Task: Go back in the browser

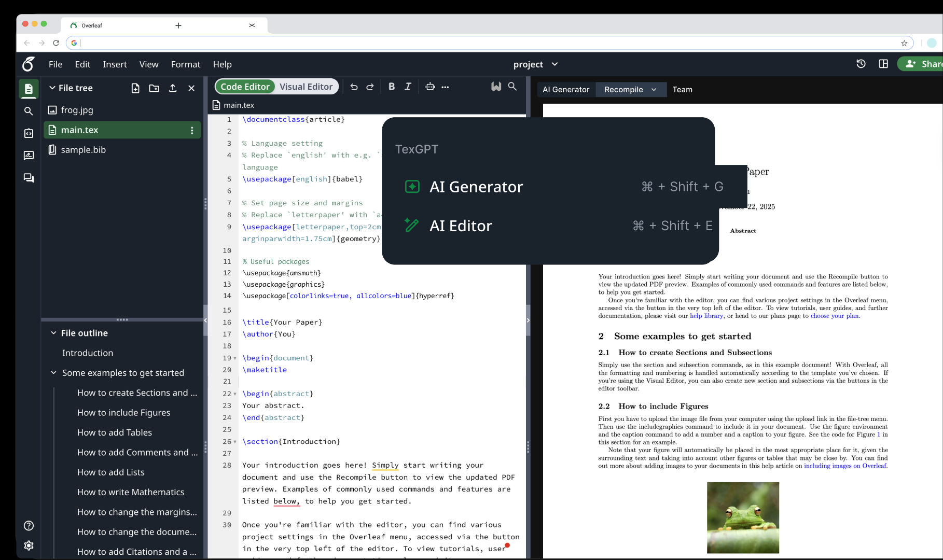Action: [27, 43]
